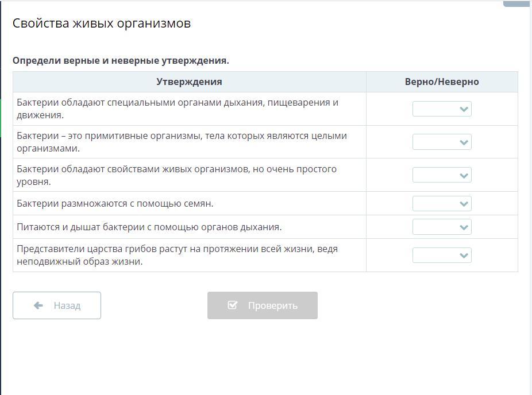The width and height of the screenshot is (532, 395).
Task: Open dropdown for fungi kingdom growth statement
Action: 442,255
